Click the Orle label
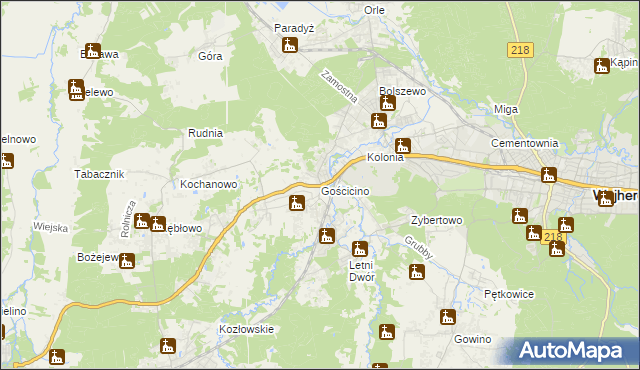The width and height of the screenshot is (640, 370). (374, 10)
